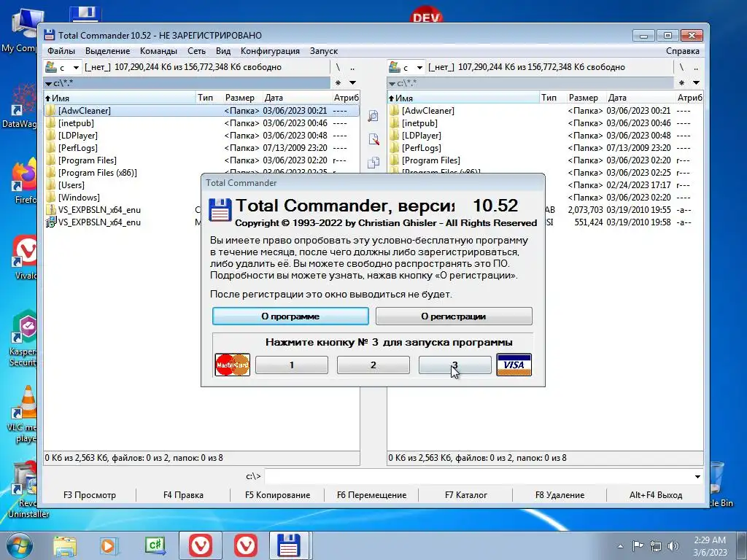Open the C# application on taskbar
Screen dimensions: 747x560
point(155,545)
